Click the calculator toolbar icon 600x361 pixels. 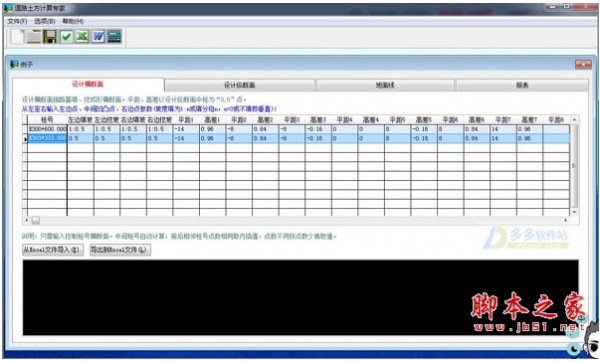click(114, 37)
